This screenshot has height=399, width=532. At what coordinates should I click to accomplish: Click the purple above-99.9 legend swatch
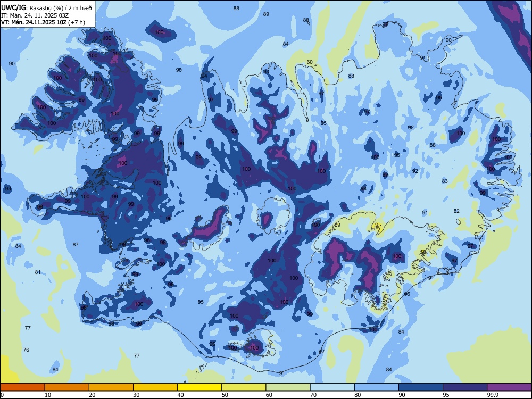point(510,387)
